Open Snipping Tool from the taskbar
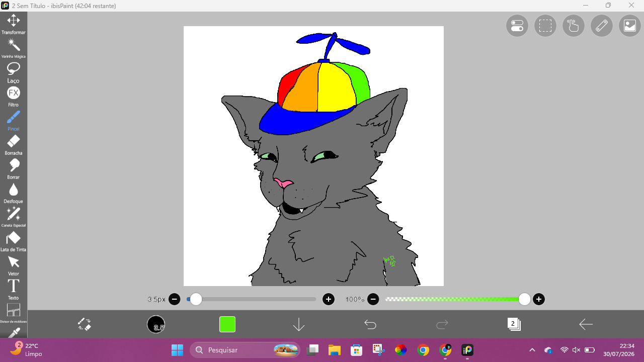 (x=379, y=350)
